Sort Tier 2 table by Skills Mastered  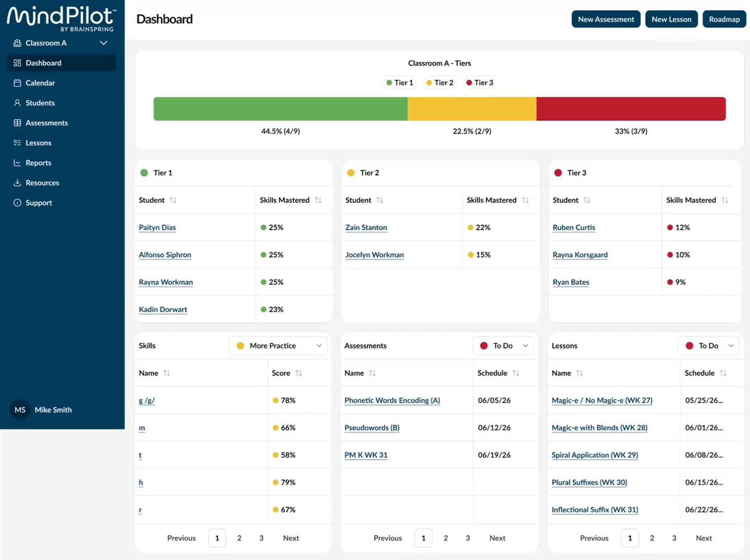[525, 200]
